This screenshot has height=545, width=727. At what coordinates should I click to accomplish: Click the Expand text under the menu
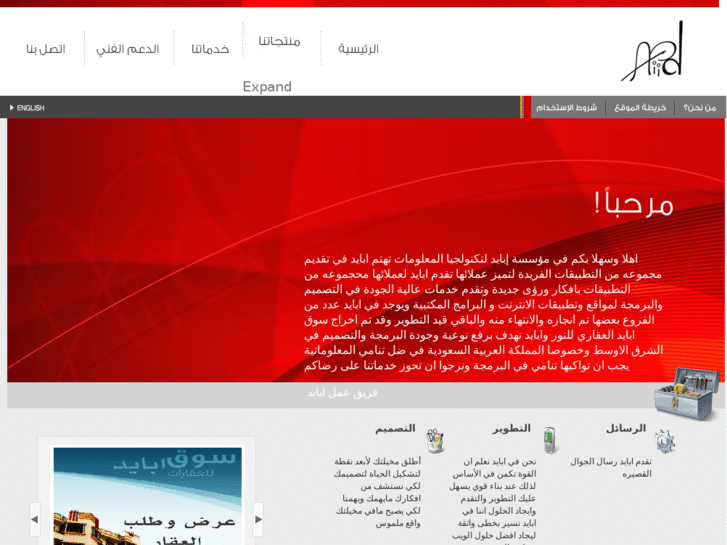(267, 87)
